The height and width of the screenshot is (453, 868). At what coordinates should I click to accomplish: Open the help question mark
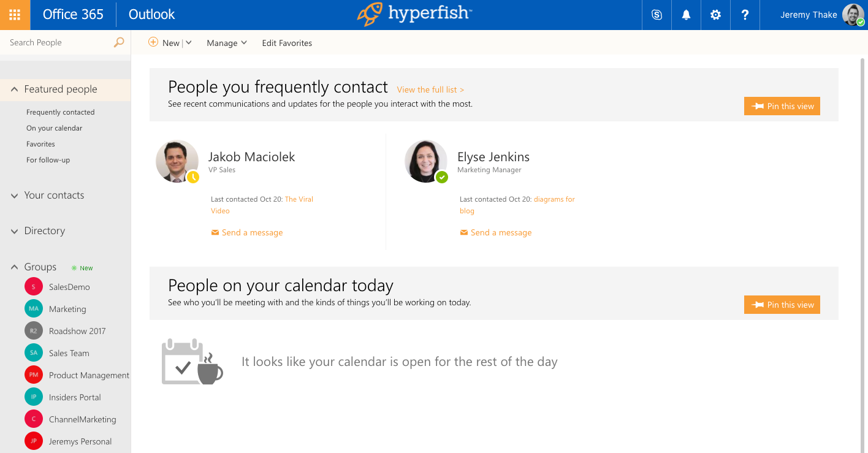coord(745,15)
